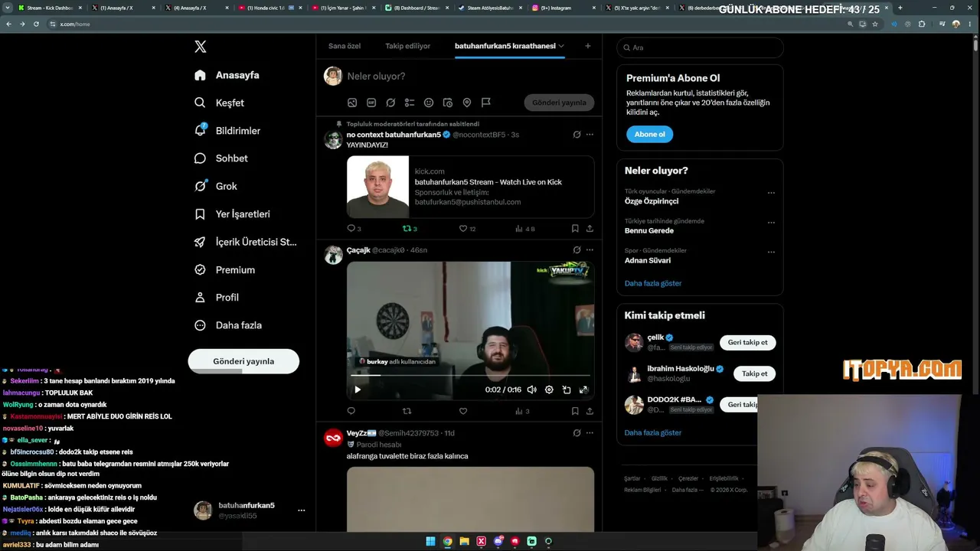The image size is (980, 551).
Task: Reload the browser page
Action: click(x=36, y=24)
